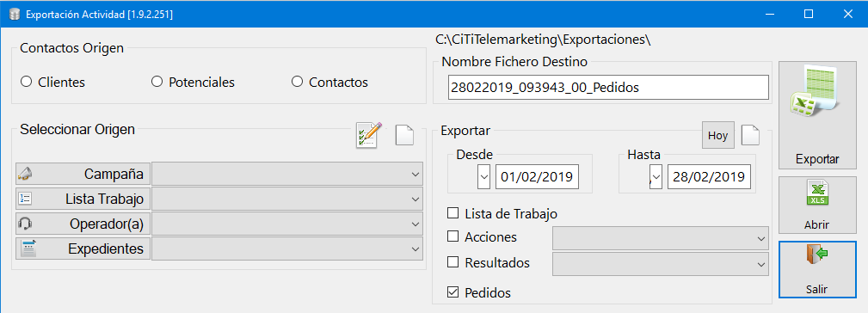Image resolution: width=868 pixels, height=313 pixels.
Task: Click the Salir exit button
Action: [x=817, y=269]
